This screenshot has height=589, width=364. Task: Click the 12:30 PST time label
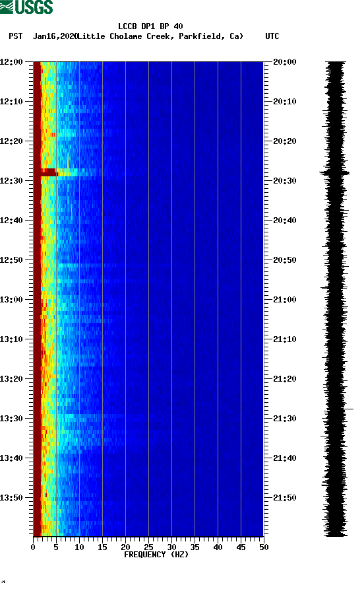pos(11,181)
